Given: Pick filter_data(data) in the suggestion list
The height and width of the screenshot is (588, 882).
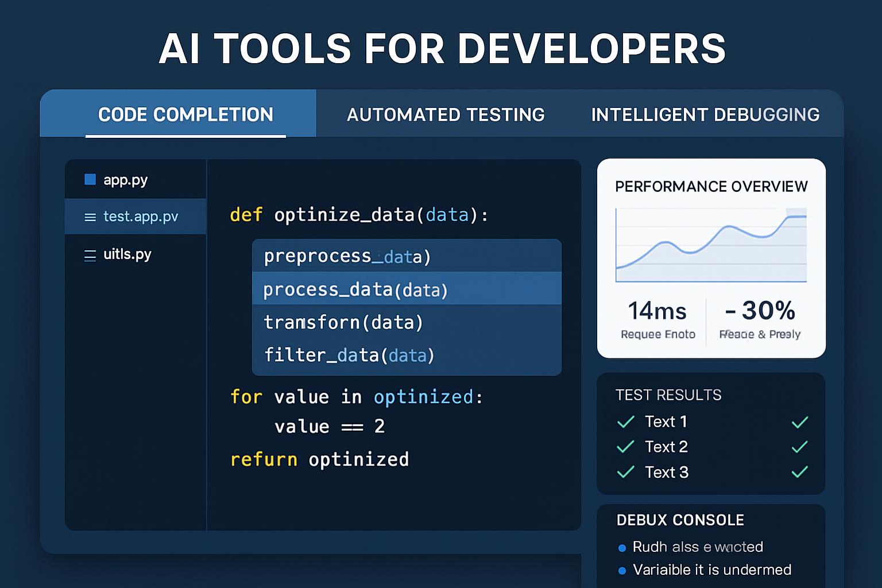Looking at the screenshot, I should (349, 355).
